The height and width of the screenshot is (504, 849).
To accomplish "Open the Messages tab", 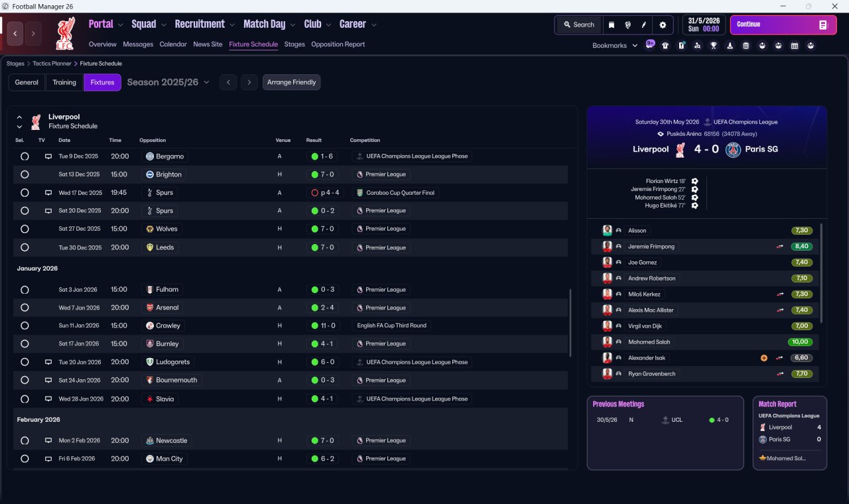I will pos(138,44).
